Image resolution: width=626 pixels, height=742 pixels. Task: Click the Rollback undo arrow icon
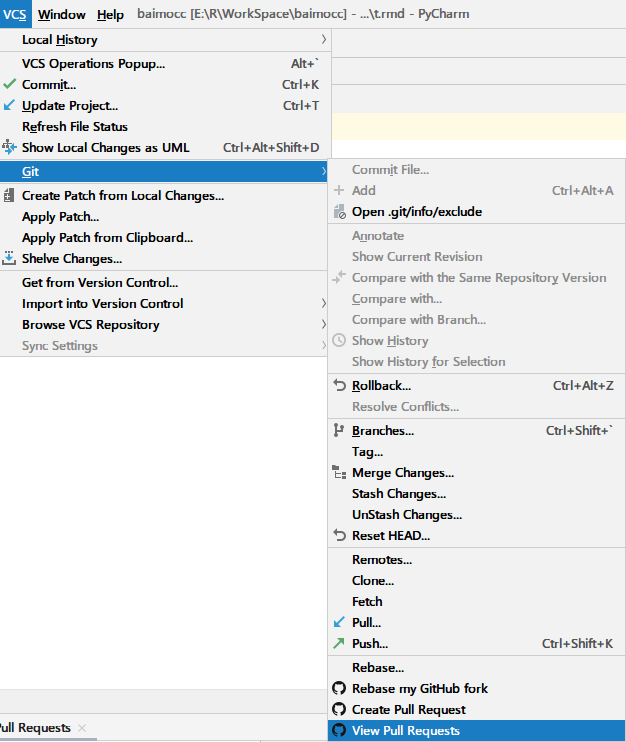pyautogui.click(x=339, y=385)
